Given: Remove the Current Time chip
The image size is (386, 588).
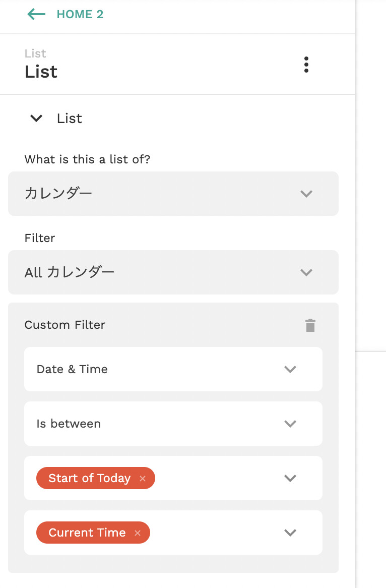Looking at the screenshot, I should (138, 533).
